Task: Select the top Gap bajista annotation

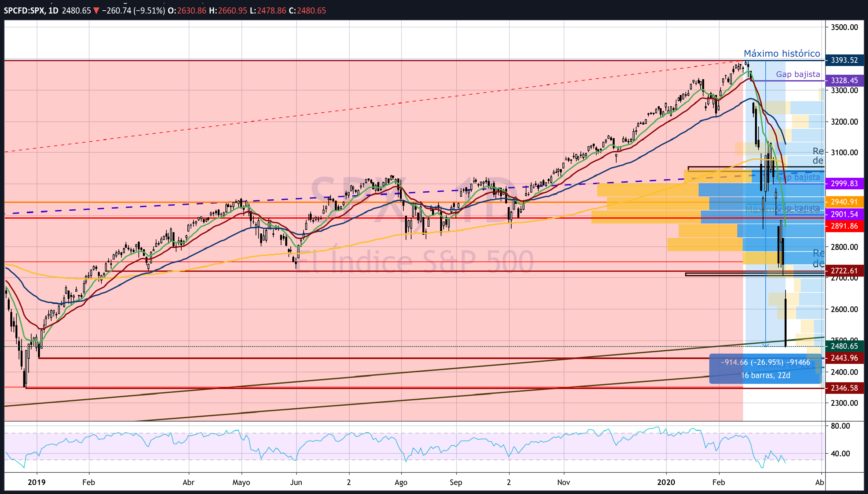Action: [798, 74]
